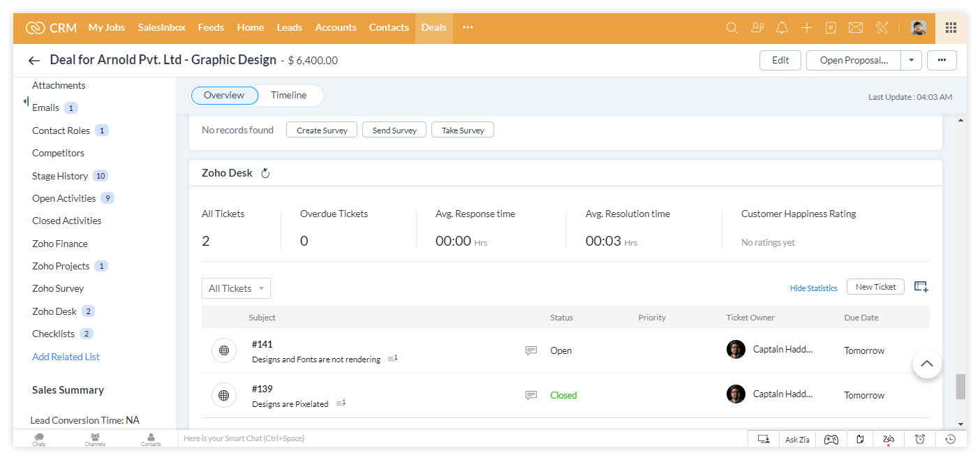Open the notifications bell
The width and height of the screenshot is (980, 460).
pyautogui.click(x=782, y=28)
